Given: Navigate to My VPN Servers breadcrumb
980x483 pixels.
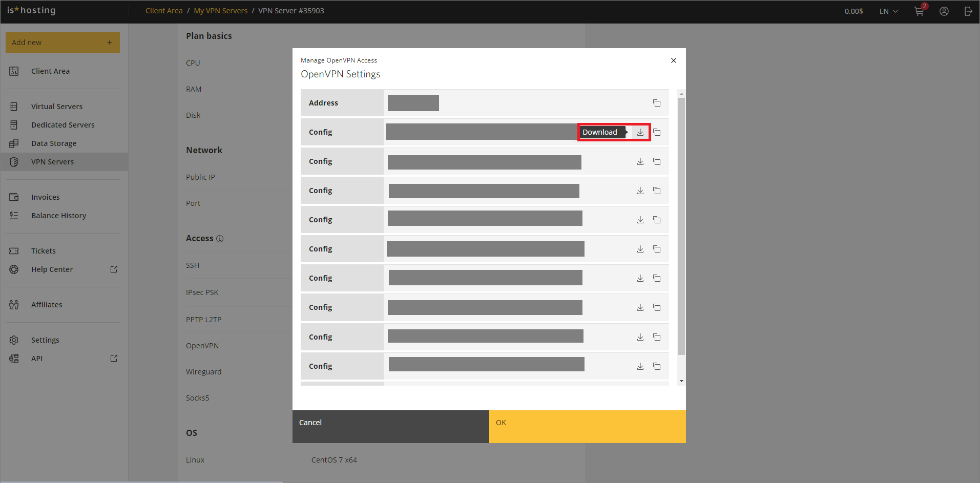Looking at the screenshot, I should [x=221, y=11].
